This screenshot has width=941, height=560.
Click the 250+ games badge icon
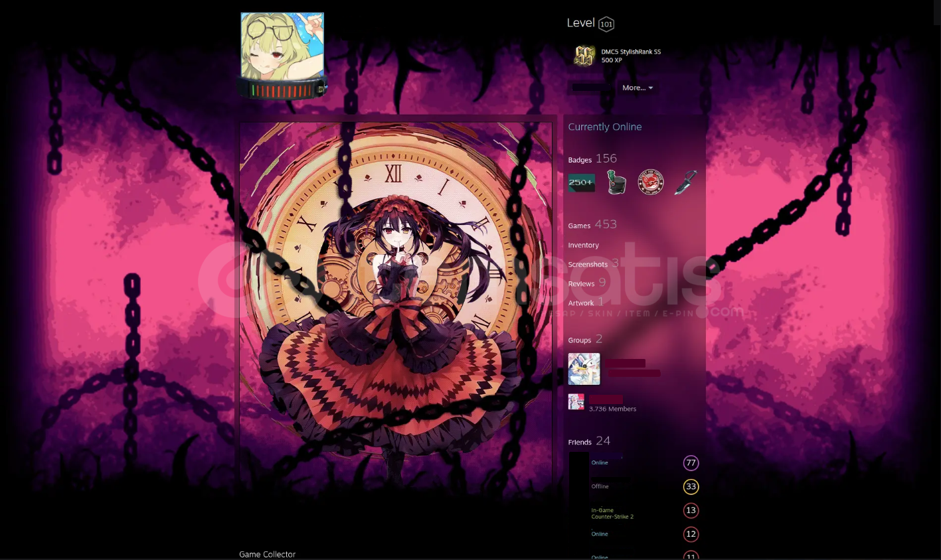point(582,182)
